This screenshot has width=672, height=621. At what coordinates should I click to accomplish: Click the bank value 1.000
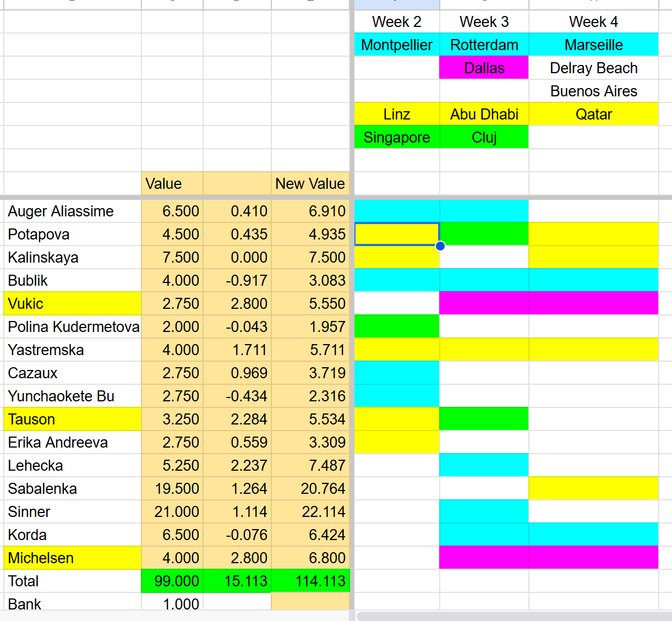(172, 602)
